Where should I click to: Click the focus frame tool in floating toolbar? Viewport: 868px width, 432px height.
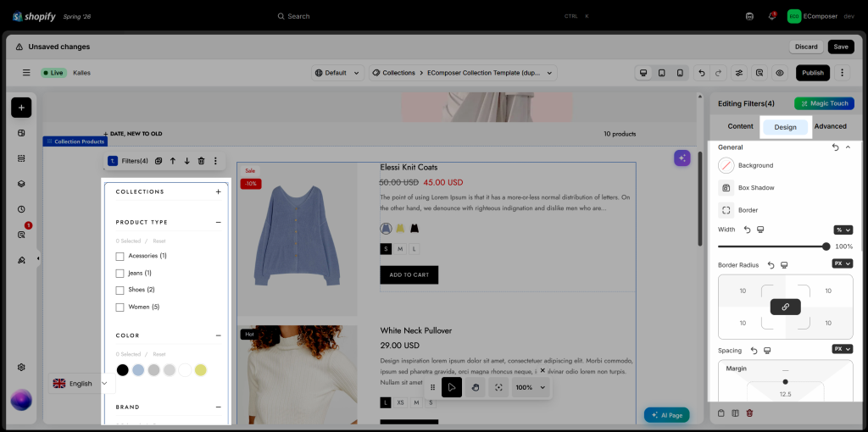[x=498, y=387]
